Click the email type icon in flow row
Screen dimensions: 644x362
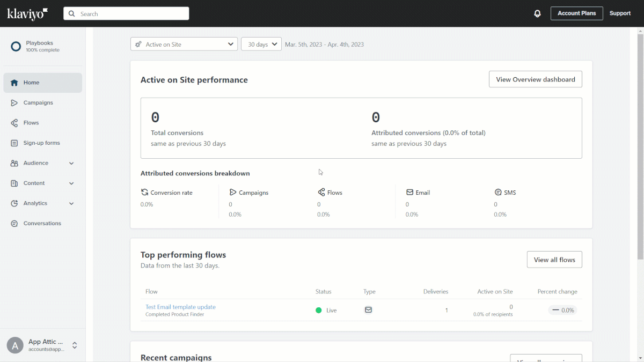coord(368,310)
